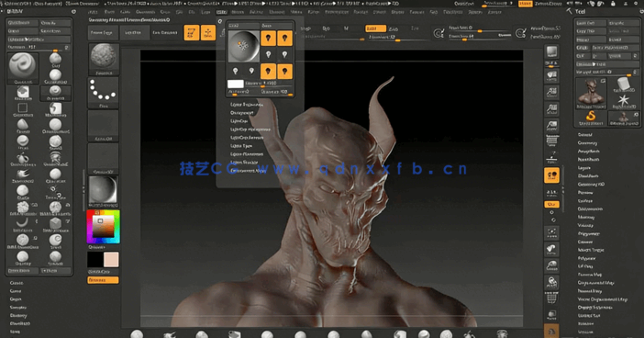Toggle the orange Edit mode icon
Screen dimensions: 644x338
click(192, 33)
